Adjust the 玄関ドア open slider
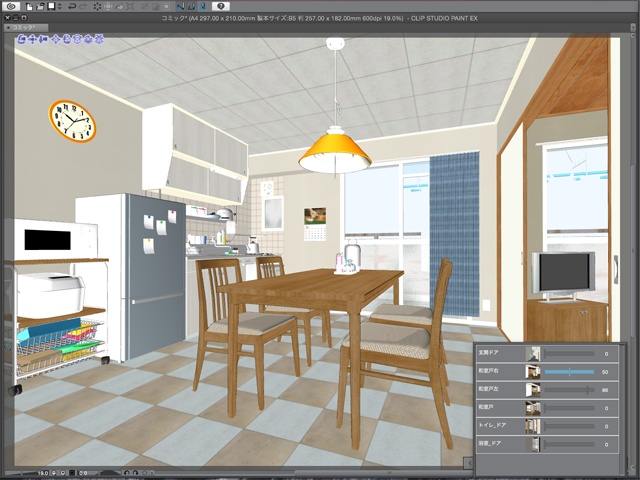The width and height of the screenshot is (640, 480). pyautogui.click(x=569, y=353)
